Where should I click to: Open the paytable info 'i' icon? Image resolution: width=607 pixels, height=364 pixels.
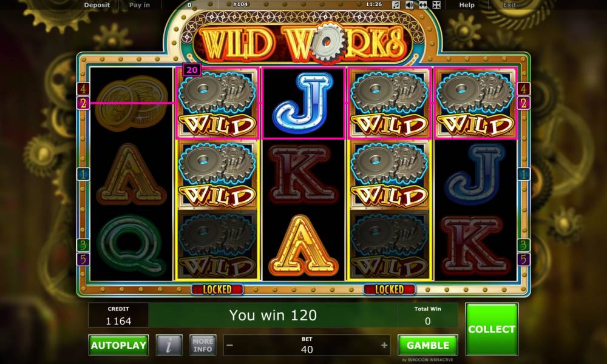169,345
